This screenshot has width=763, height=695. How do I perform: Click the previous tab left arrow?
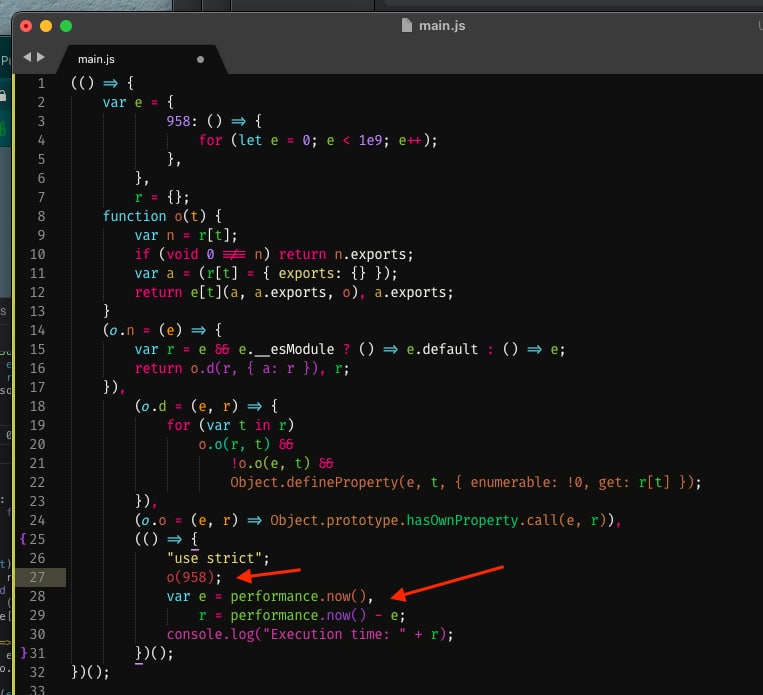27,58
